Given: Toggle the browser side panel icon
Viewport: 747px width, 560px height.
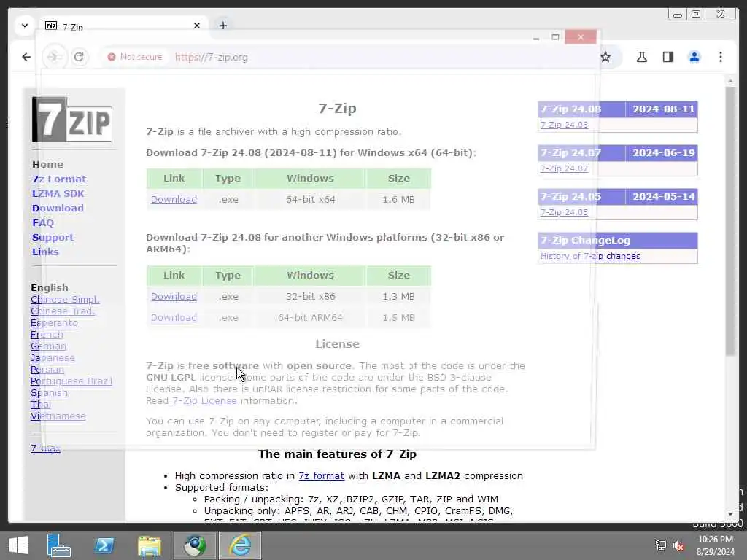Looking at the screenshot, I should click(668, 57).
